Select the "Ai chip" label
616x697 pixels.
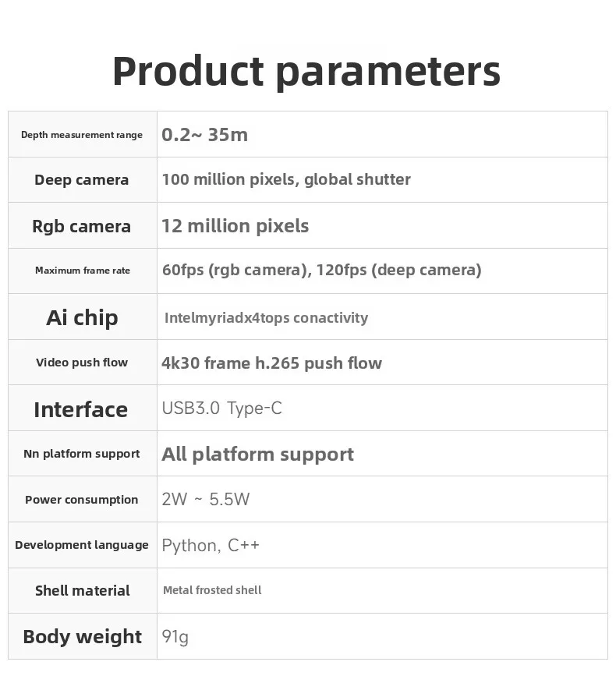coord(82,317)
